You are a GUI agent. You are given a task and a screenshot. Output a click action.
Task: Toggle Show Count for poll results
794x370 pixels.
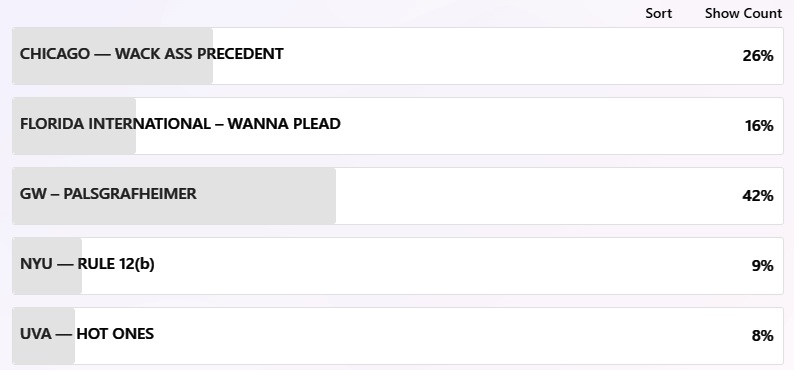(x=743, y=14)
